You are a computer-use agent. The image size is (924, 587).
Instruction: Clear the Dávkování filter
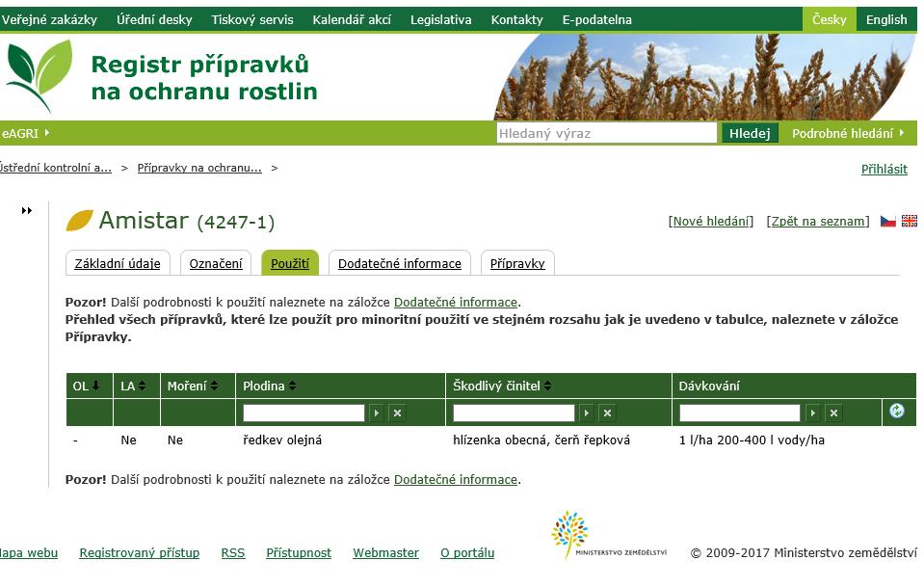833,414
